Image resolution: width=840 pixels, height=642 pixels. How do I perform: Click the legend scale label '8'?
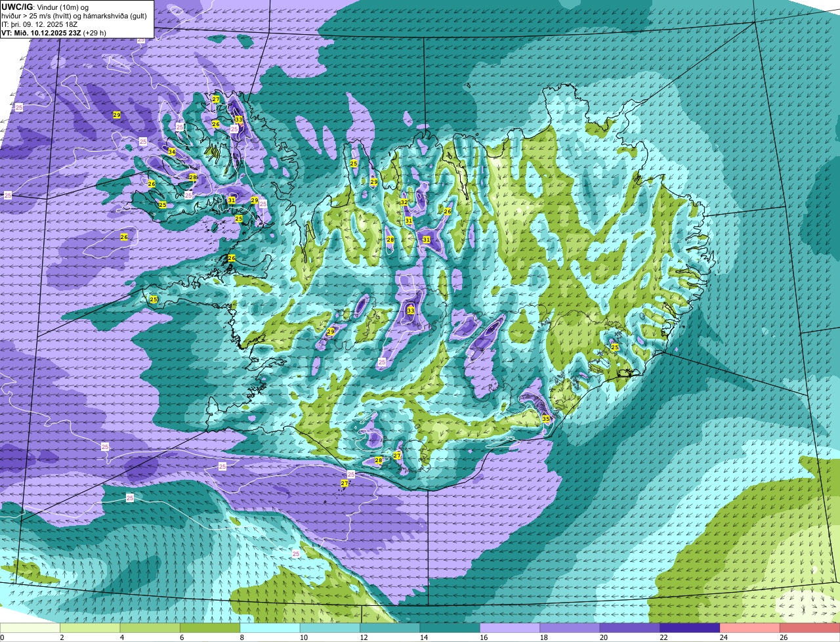click(241, 637)
